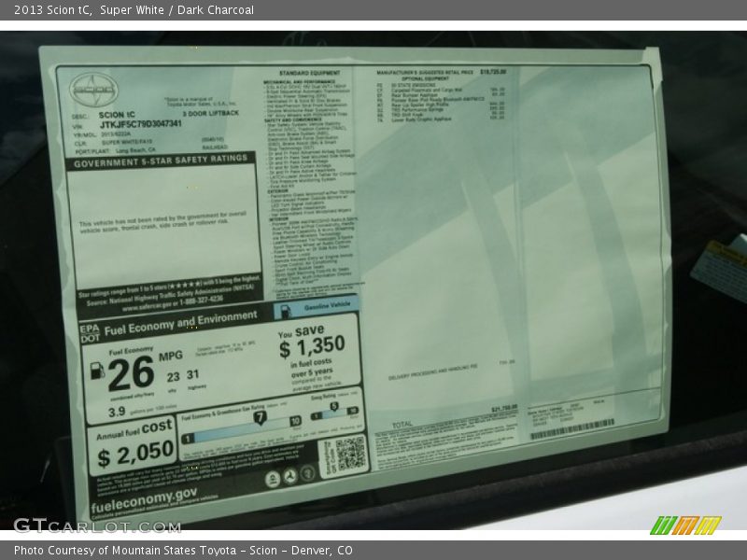
Task: Click the combined '26' MPG number
Action: click(131, 373)
